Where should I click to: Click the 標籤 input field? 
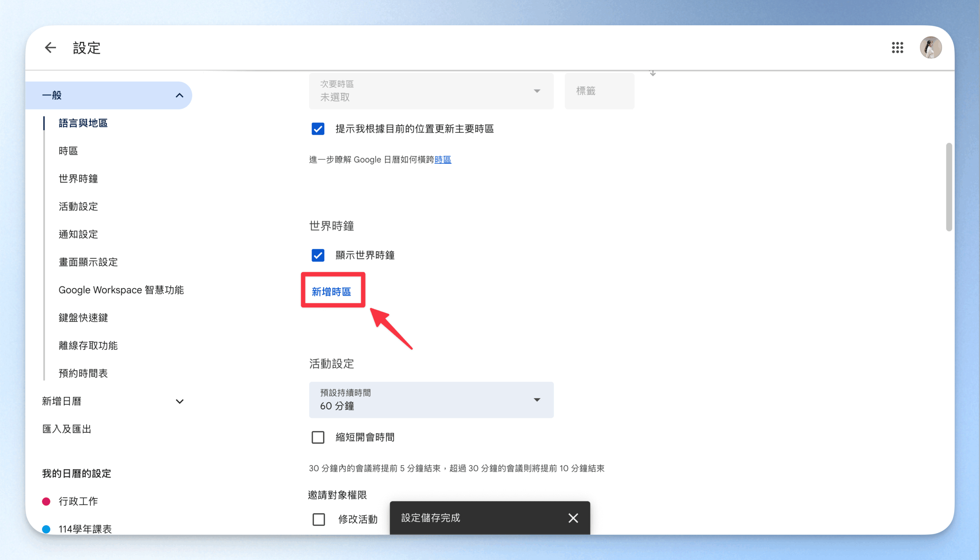pyautogui.click(x=599, y=91)
